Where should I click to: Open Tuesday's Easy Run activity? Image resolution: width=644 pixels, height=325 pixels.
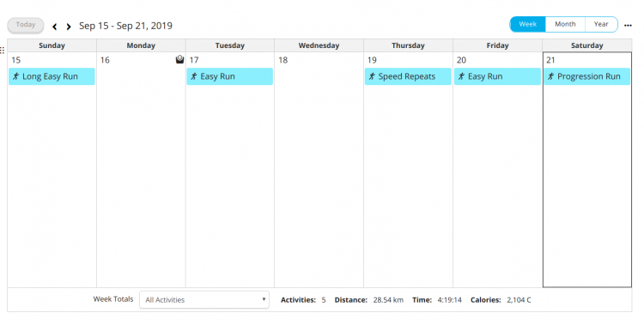click(229, 76)
